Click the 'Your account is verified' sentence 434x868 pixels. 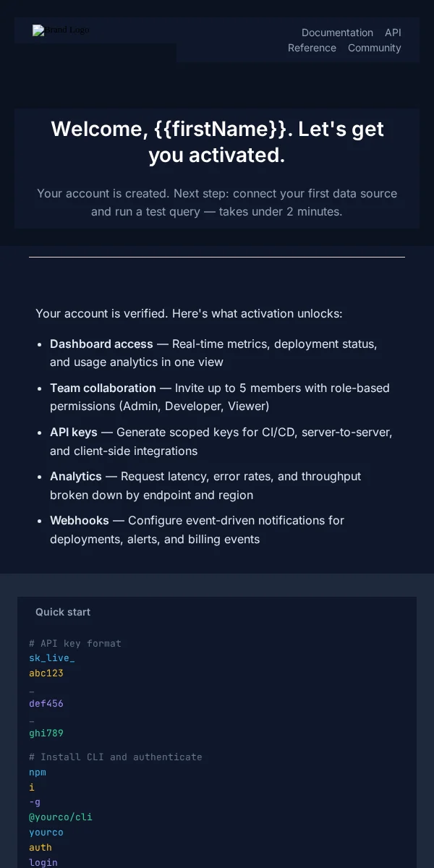189,313
